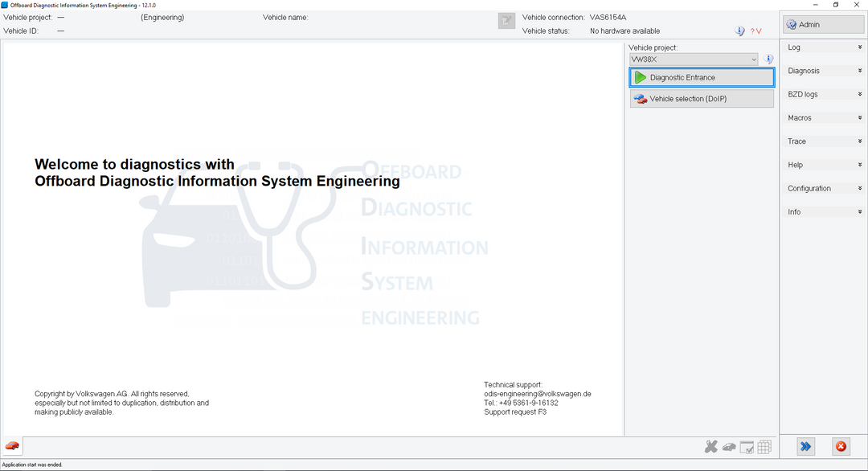Click the blue double-arrow forward button
The image size is (868, 471).
[x=805, y=446]
